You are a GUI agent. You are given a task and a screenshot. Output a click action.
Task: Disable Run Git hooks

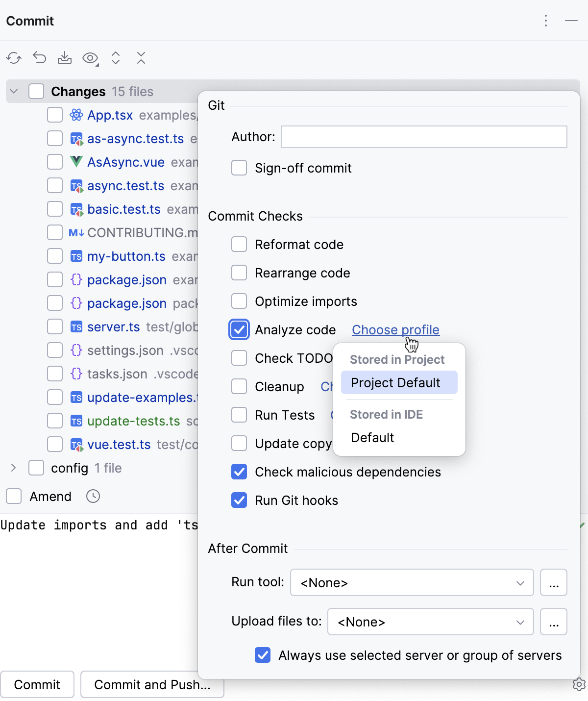coord(239,500)
